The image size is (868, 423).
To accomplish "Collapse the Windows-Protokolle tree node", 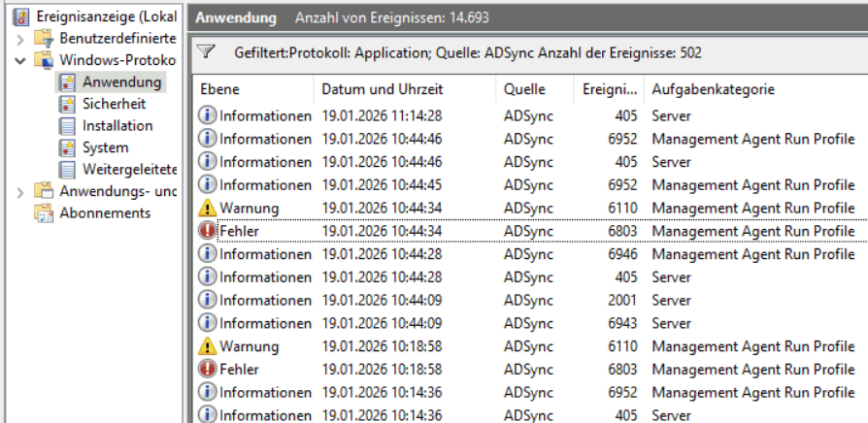I will click(20, 60).
